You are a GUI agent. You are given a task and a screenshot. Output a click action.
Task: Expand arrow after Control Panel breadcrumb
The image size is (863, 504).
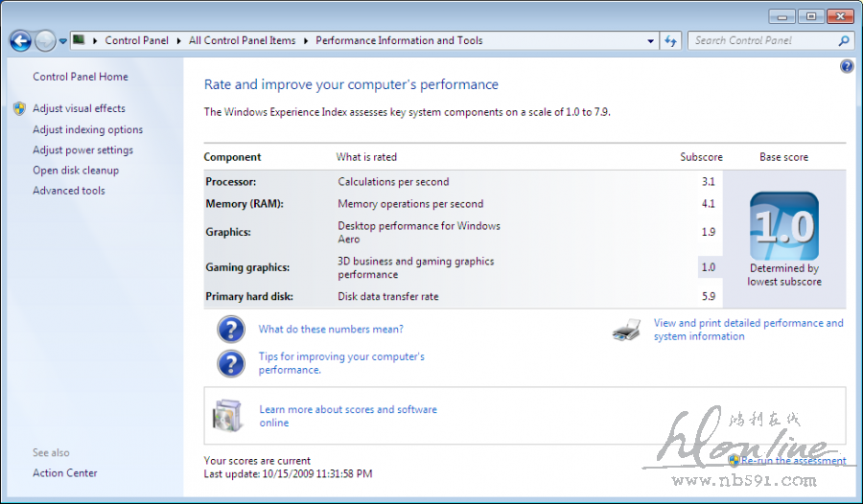[x=178, y=41]
